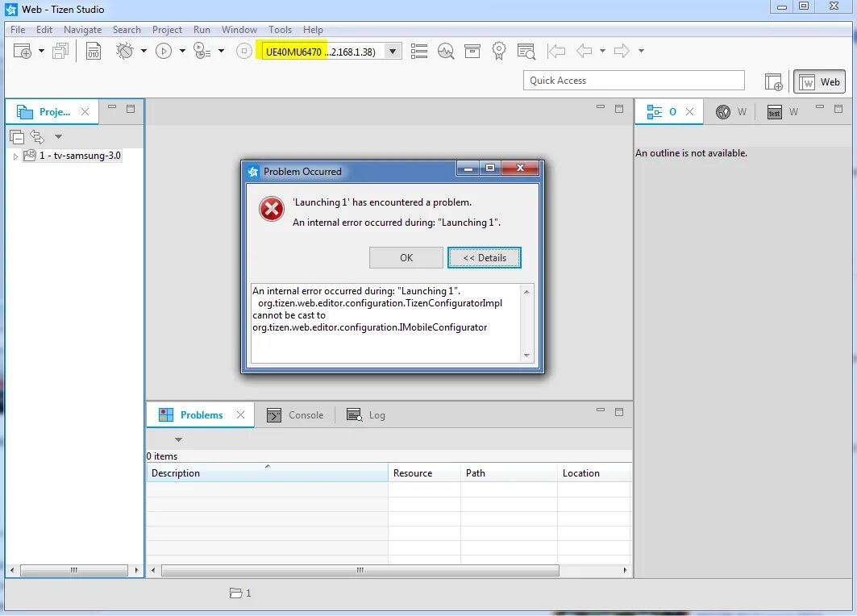
Task: Close the Project Explorer tab
Action: [85, 111]
